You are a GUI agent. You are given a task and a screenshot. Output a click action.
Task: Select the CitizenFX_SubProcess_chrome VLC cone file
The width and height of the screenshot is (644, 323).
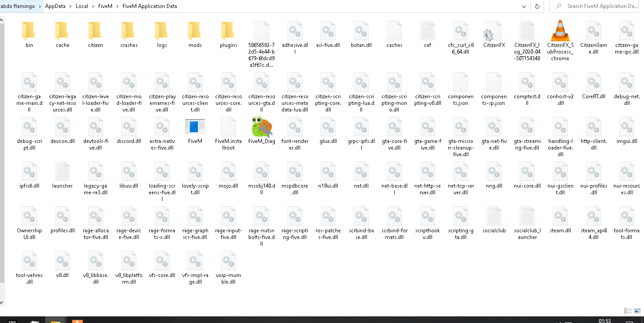(560, 41)
